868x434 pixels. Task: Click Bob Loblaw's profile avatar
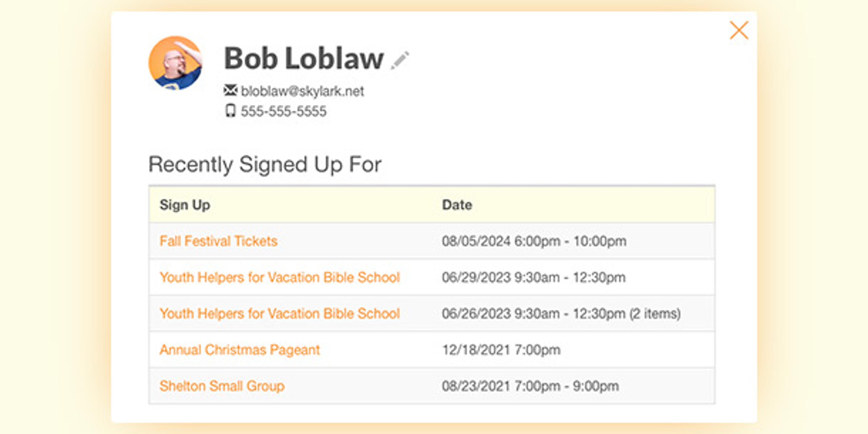[175, 63]
